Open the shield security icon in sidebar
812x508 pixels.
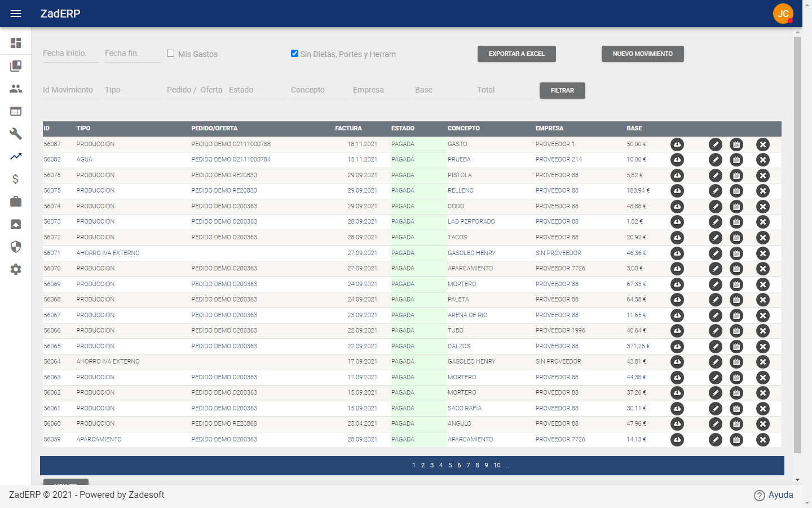(16, 247)
